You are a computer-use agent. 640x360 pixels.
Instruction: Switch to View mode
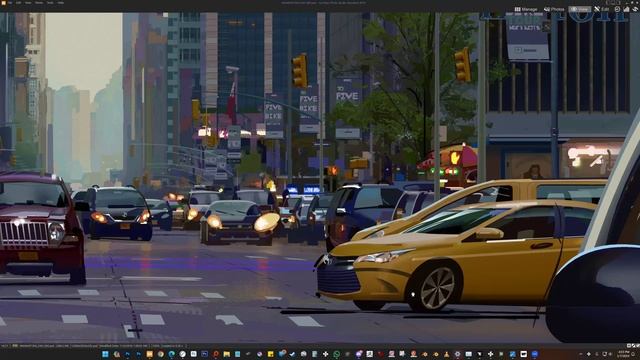click(x=580, y=9)
